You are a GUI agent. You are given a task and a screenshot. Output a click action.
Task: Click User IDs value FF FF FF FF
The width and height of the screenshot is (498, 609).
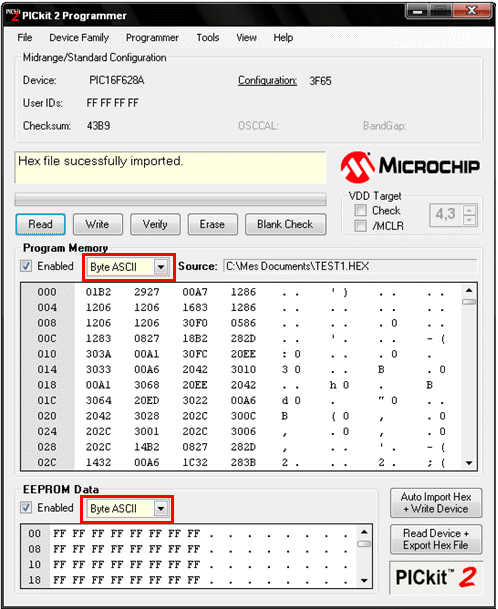coord(113,103)
